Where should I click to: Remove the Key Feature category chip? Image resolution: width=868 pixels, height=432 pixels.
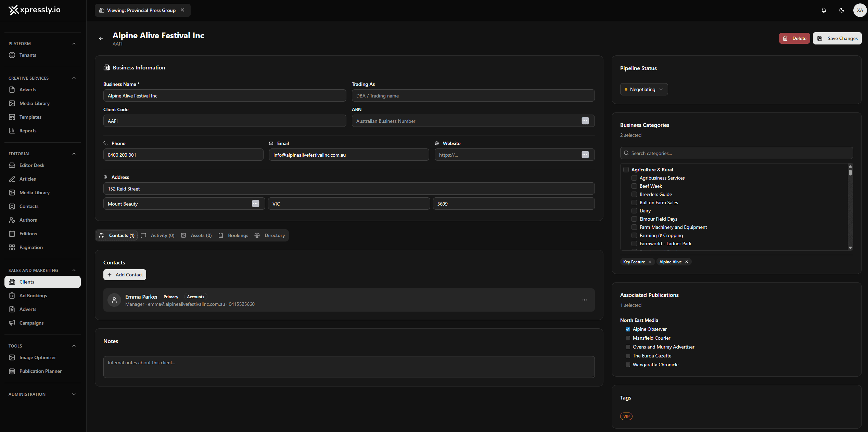click(x=650, y=262)
